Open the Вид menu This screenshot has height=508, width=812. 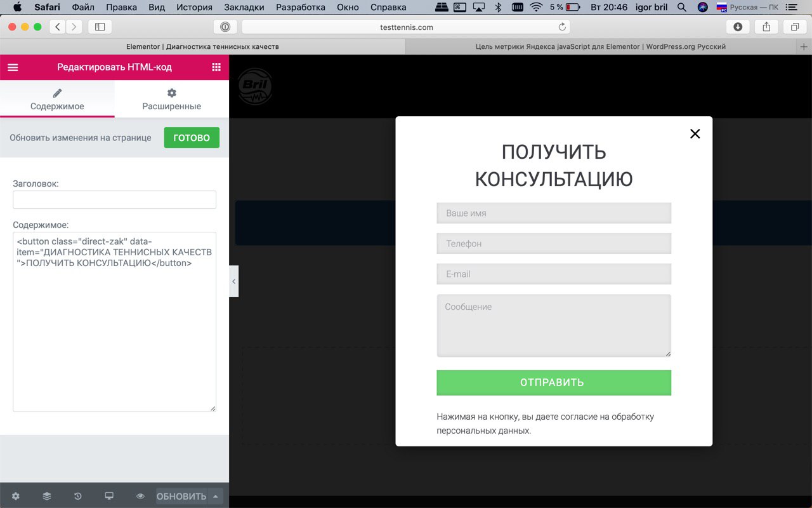point(157,7)
